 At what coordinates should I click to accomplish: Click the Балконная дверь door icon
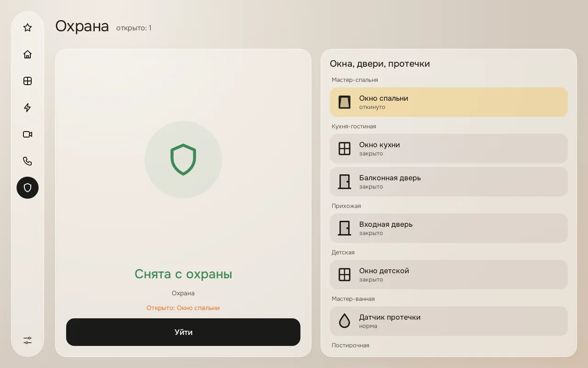(x=345, y=182)
